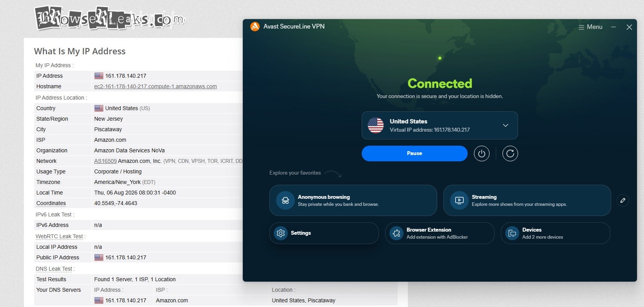
Task: Click the flag in the DNS servers row
Action: 99,300
